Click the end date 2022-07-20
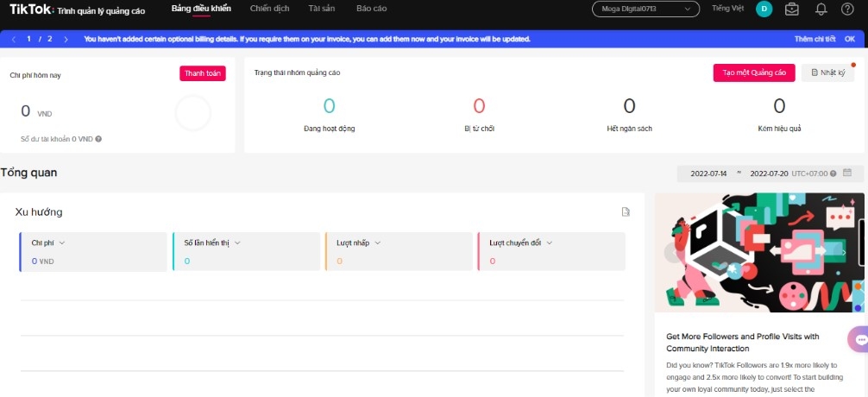Screen dimensions: 868x397 click(x=769, y=173)
